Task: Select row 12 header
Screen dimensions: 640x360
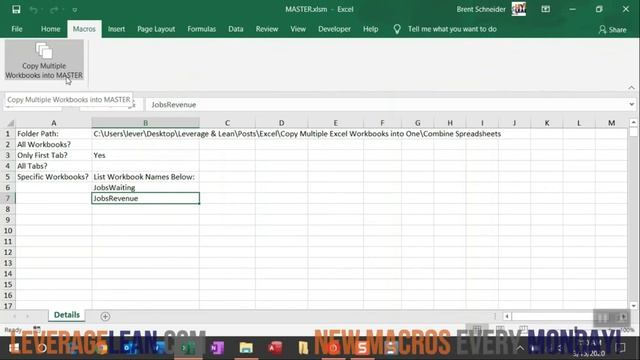Action: point(7,252)
